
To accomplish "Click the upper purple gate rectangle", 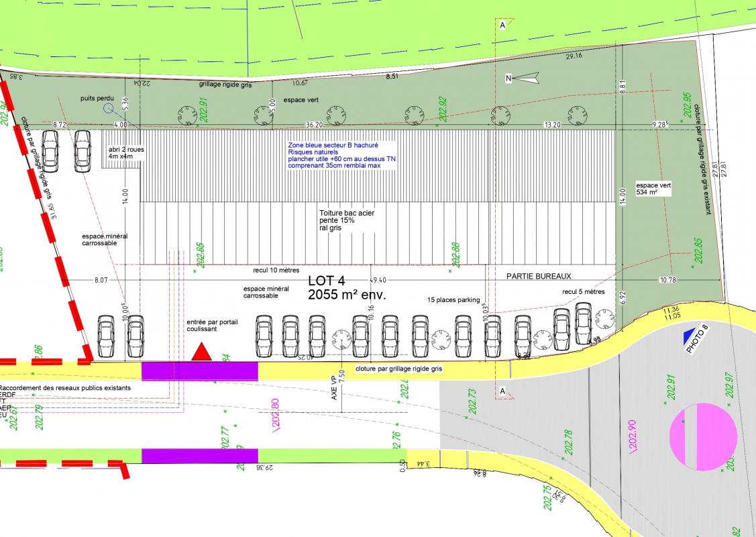I will 199,370.
